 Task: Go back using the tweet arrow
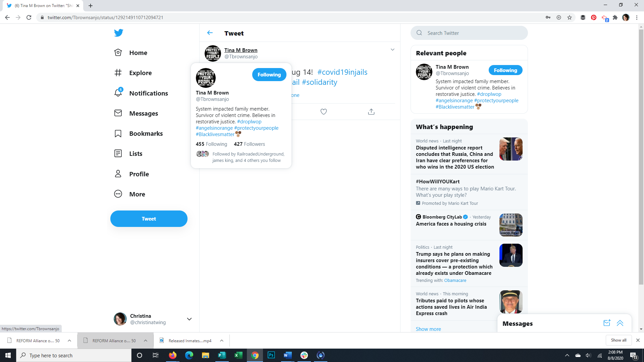pyautogui.click(x=210, y=33)
